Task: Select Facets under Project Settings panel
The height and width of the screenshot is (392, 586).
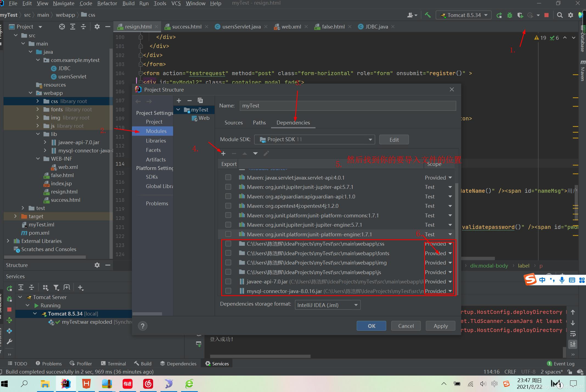Action: point(154,150)
